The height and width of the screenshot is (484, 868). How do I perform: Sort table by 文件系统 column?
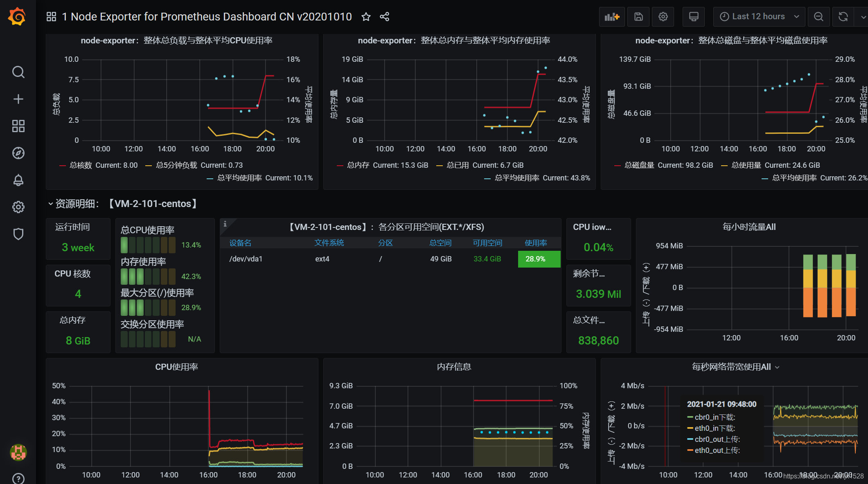[329, 243]
